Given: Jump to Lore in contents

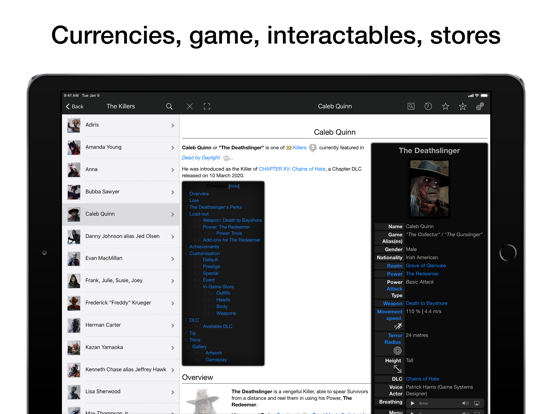Looking at the screenshot, I should pyautogui.click(x=194, y=200).
